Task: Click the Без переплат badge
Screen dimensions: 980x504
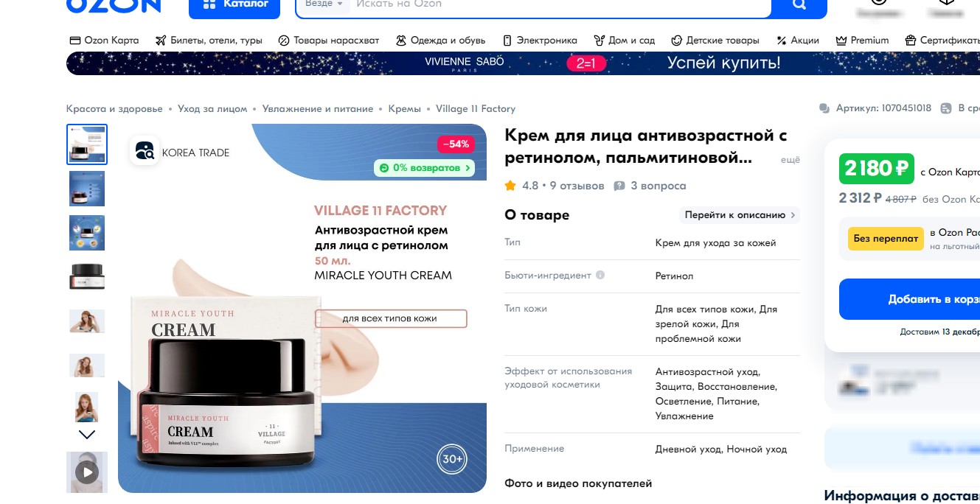Action: point(886,239)
